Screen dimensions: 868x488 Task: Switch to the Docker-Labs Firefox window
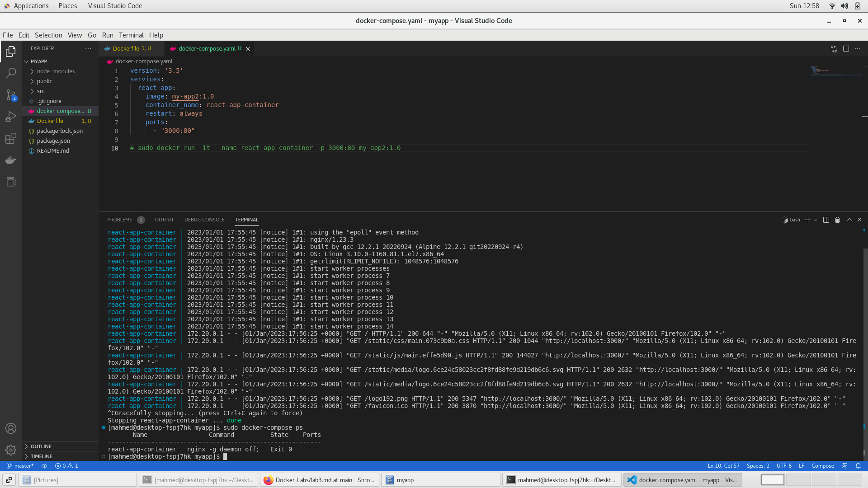(x=320, y=480)
